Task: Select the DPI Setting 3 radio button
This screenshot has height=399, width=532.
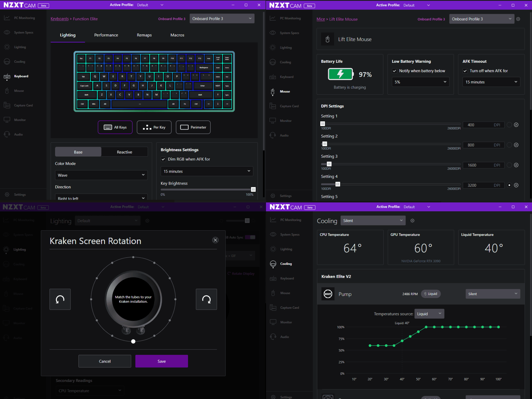Action: pos(509,165)
